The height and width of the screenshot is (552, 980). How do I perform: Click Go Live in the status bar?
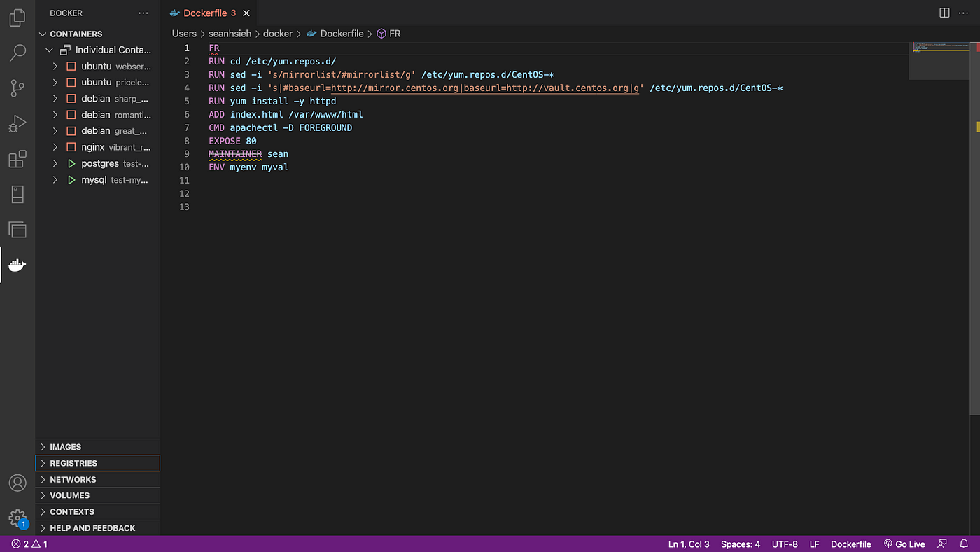click(x=904, y=544)
